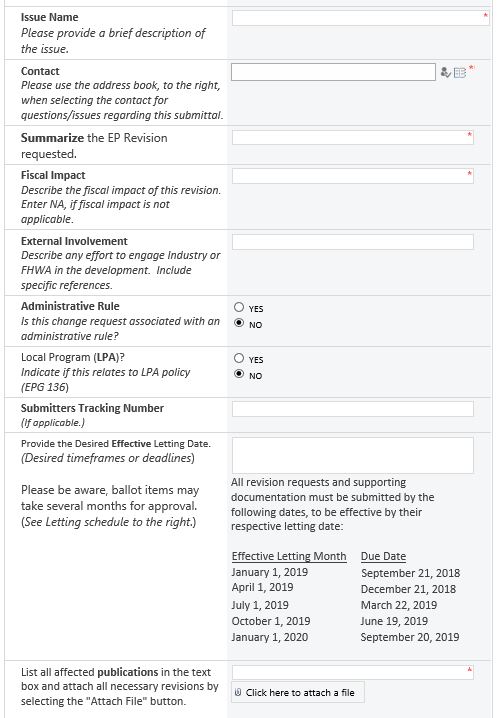The image size is (497, 718).
Task: Choose NO for Local Program LPA
Action: coord(239,374)
